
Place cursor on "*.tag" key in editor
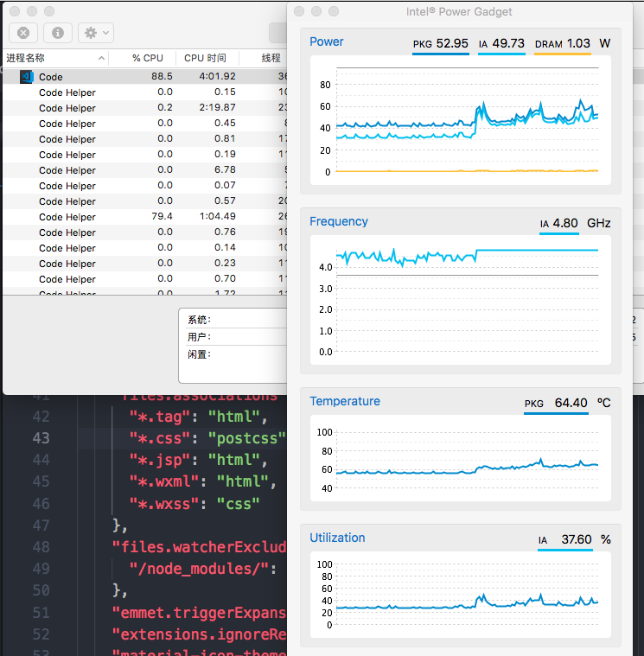pos(160,417)
